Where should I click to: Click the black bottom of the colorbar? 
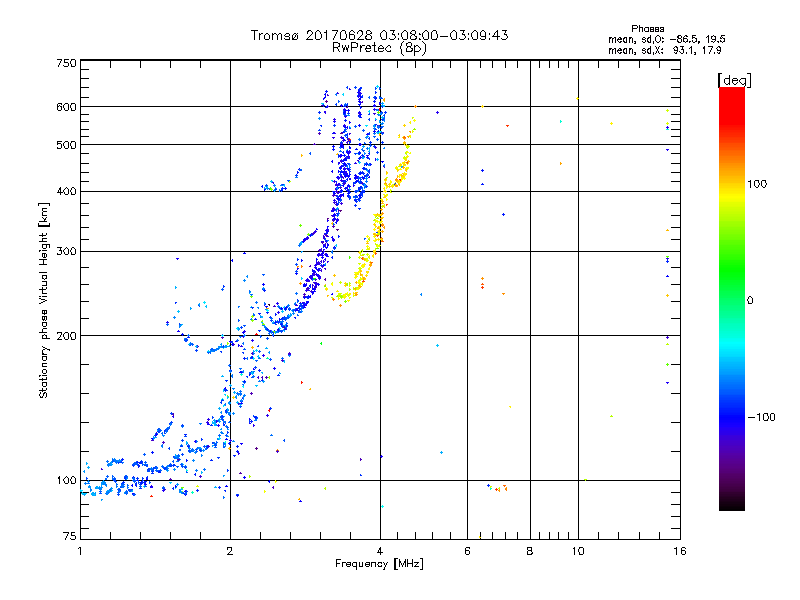point(732,503)
